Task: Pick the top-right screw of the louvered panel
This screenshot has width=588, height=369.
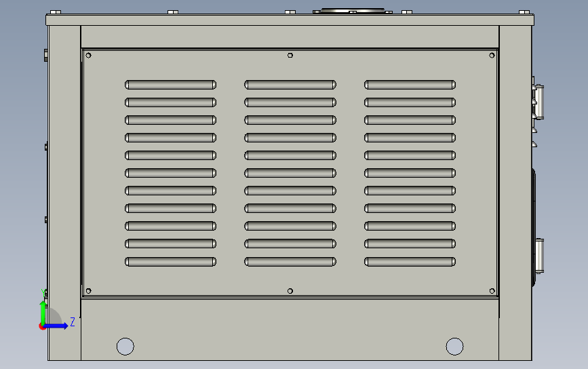Action: pyautogui.click(x=492, y=56)
